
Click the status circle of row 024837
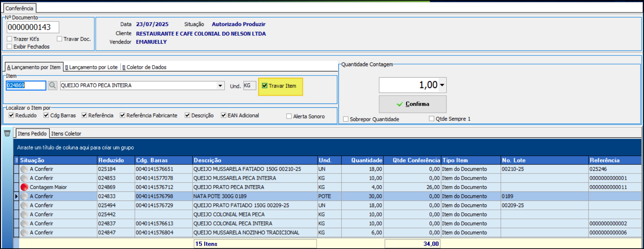click(x=24, y=223)
